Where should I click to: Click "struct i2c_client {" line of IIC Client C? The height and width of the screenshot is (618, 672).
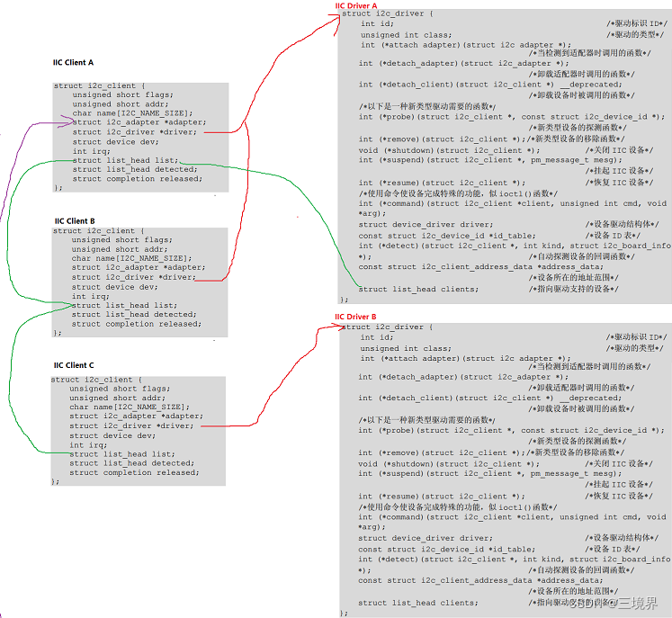[x=97, y=380]
